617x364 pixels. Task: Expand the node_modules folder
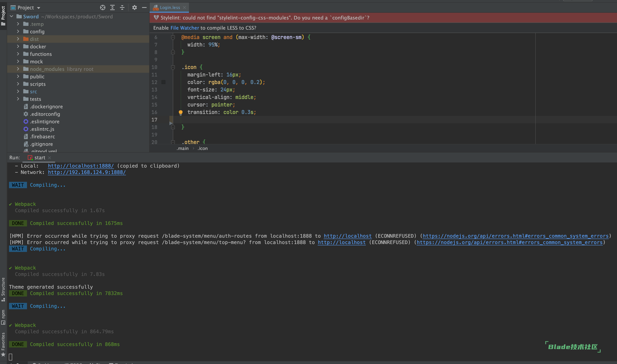pos(18,69)
